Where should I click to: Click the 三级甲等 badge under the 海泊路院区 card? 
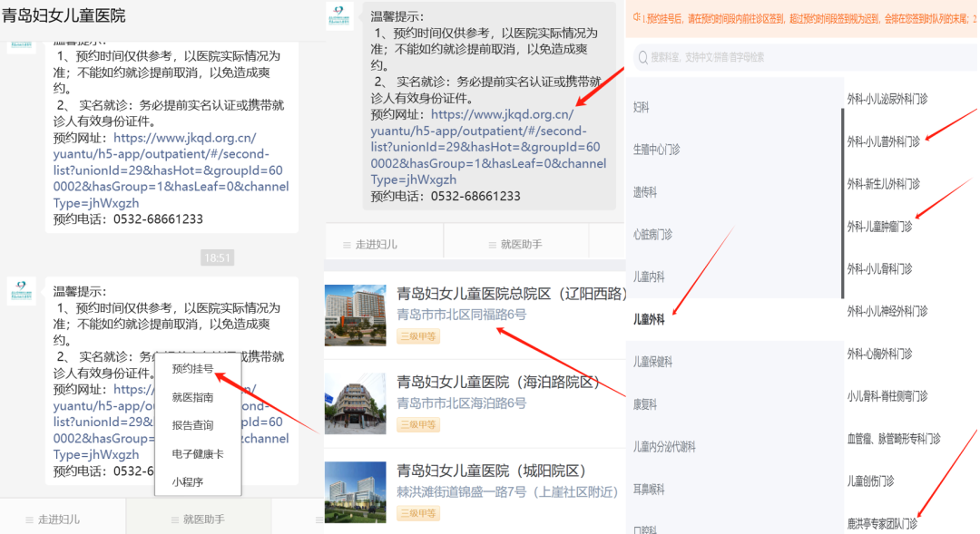[x=418, y=425]
